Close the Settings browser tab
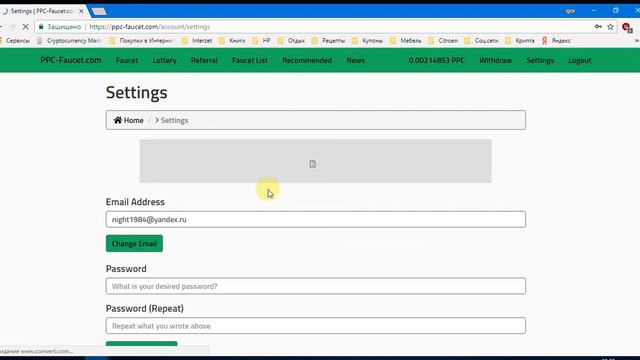The image size is (640, 360). pos(81,11)
